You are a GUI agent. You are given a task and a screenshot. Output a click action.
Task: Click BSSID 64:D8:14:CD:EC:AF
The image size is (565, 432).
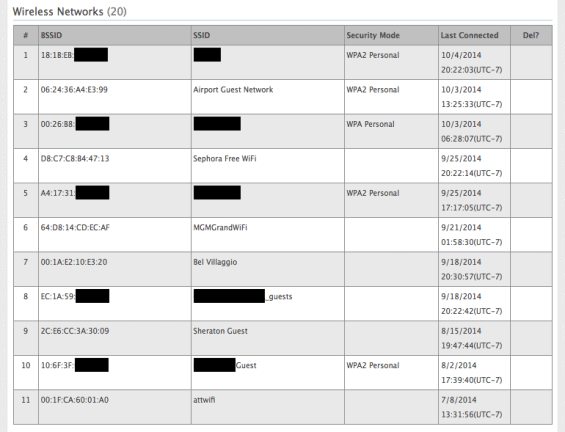point(75,227)
